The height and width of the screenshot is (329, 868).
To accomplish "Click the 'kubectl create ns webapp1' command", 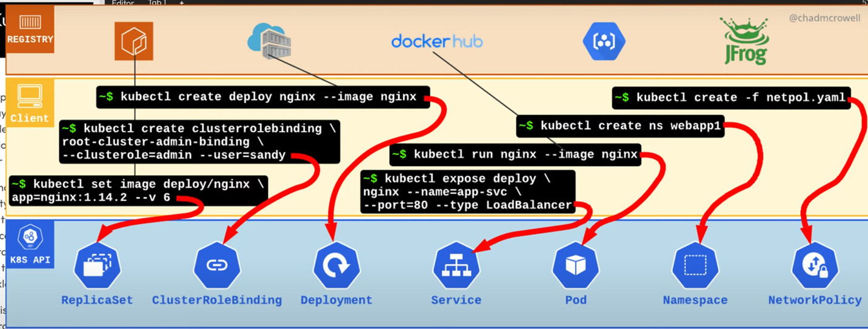I will 620,126.
